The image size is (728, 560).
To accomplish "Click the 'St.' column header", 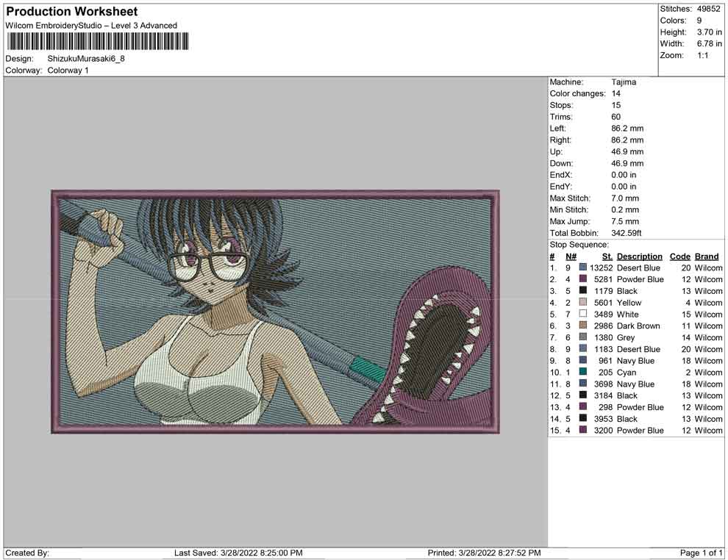I will (607, 256).
